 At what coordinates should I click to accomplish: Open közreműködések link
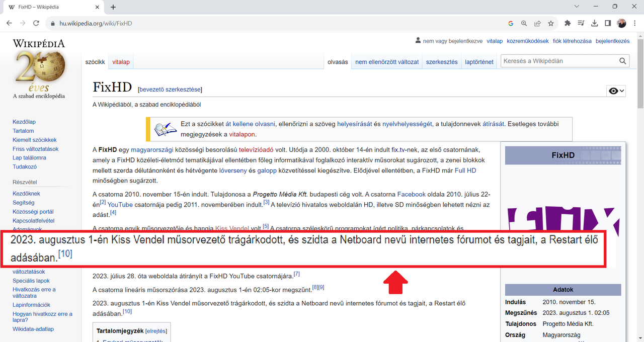pyautogui.click(x=527, y=41)
